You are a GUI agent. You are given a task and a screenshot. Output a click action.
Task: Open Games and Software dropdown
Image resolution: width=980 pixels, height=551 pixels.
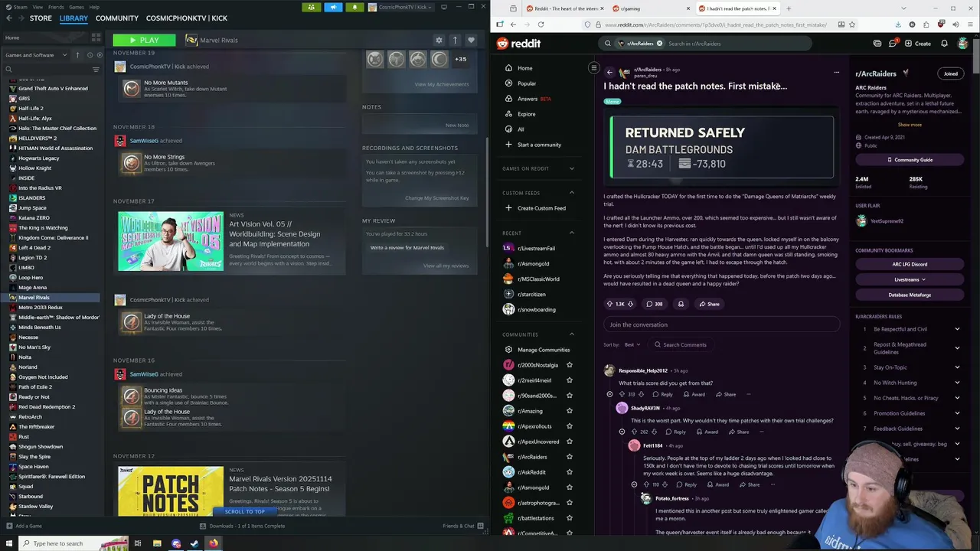[x=36, y=55]
